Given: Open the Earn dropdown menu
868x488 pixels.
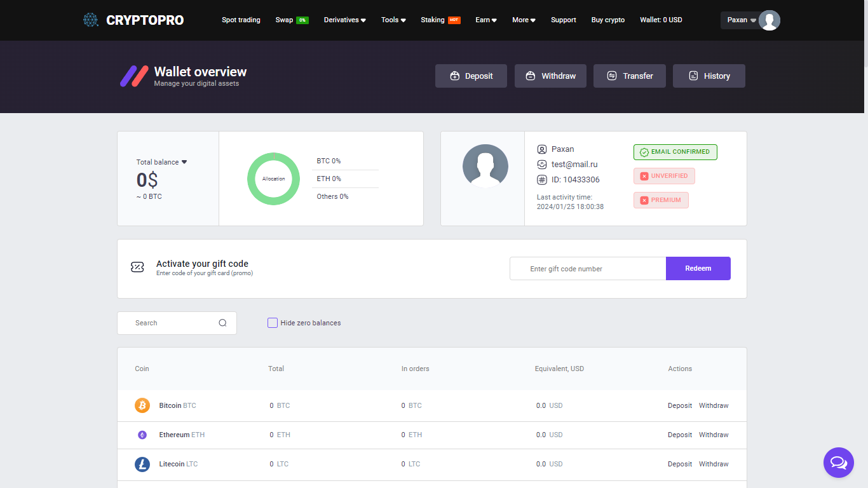Looking at the screenshot, I should click(485, 20).
